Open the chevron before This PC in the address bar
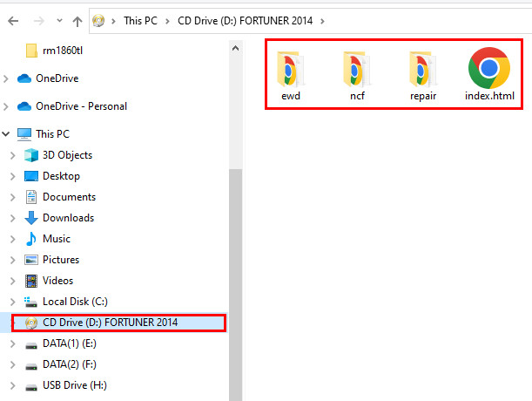Viewport: 532px width, 401px height. coord(114,22)
